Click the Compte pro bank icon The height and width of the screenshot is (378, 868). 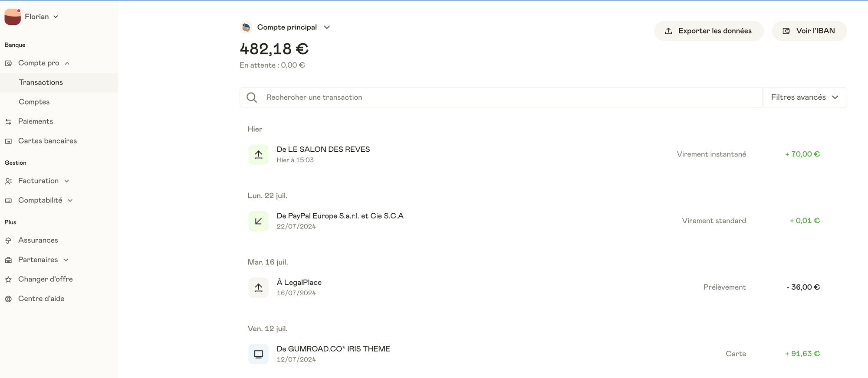8,63
